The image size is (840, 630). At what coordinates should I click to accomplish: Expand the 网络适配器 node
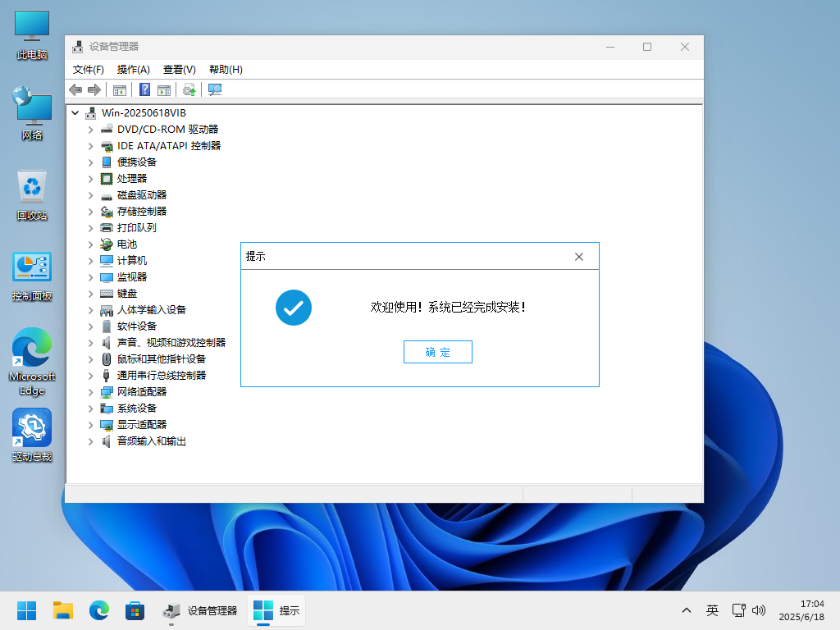(x=90, y=392)
